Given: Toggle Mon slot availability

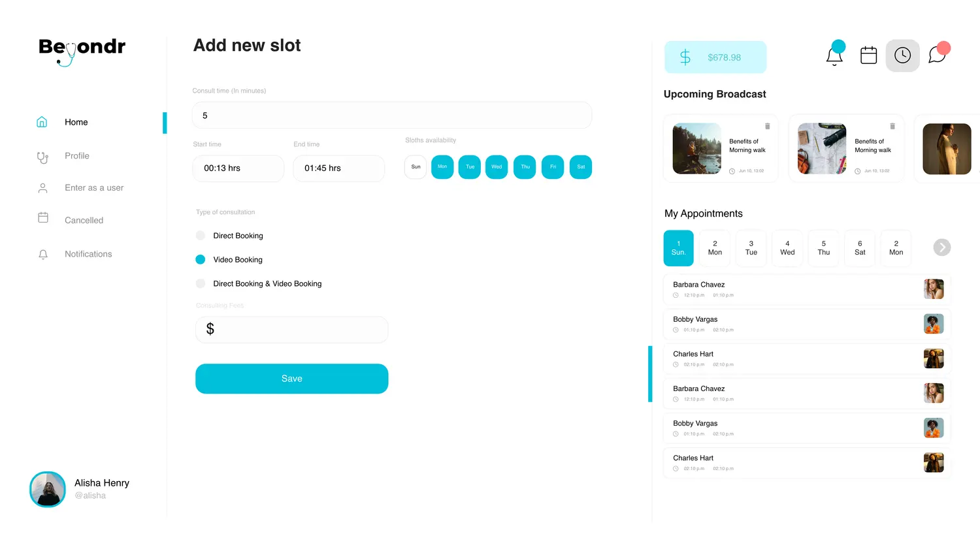Looking at the screenshot, I should click(x=442, y=167).
